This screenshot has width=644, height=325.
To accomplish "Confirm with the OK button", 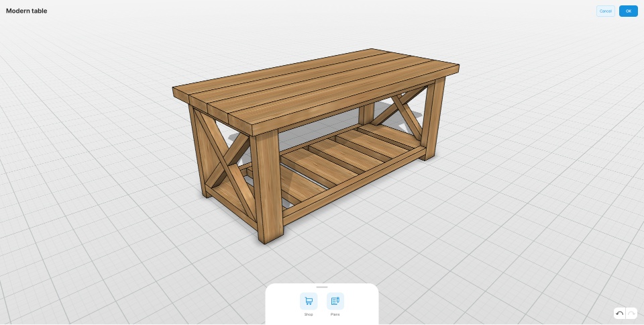I will point(629,11).
